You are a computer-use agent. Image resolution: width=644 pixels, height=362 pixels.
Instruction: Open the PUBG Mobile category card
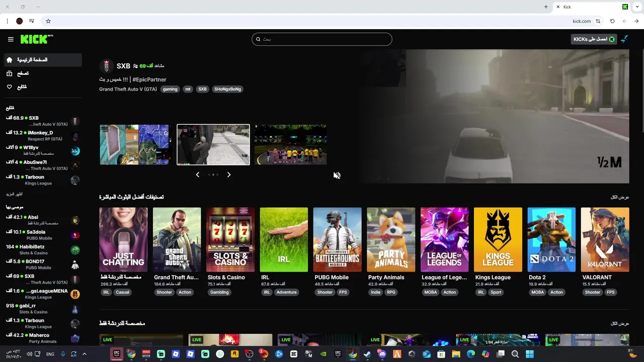coord(337,240)
